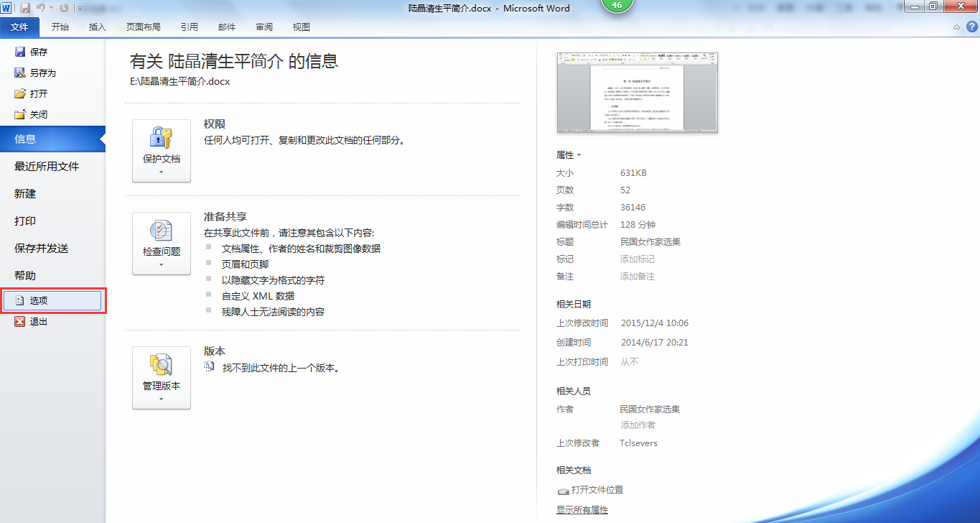Open the 插入 ribbon tab

coord(97,27)
